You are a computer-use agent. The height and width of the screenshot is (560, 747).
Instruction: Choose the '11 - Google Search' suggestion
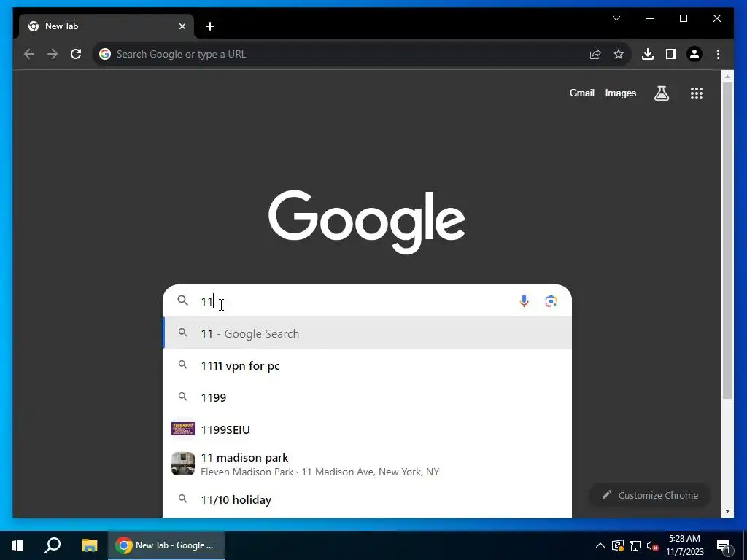[x=368, y=333]
